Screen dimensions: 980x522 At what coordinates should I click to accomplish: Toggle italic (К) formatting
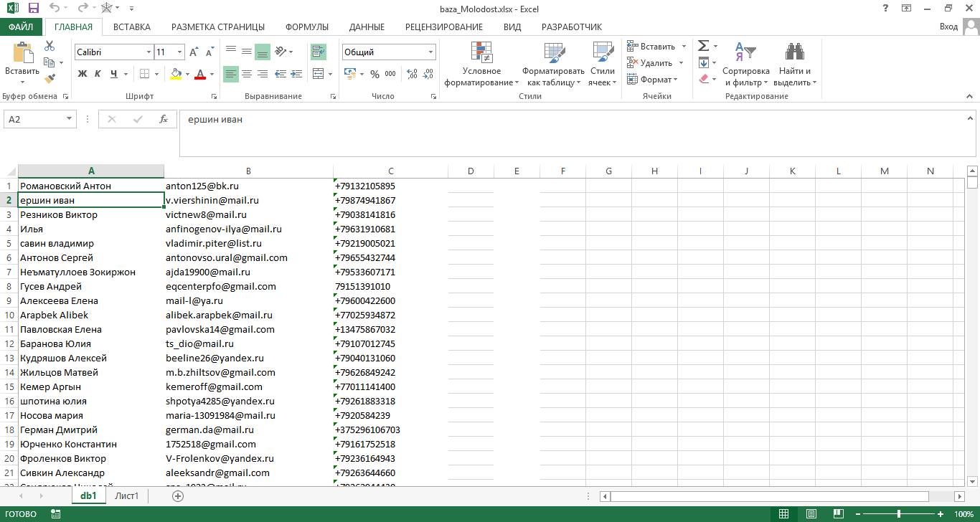98,74
